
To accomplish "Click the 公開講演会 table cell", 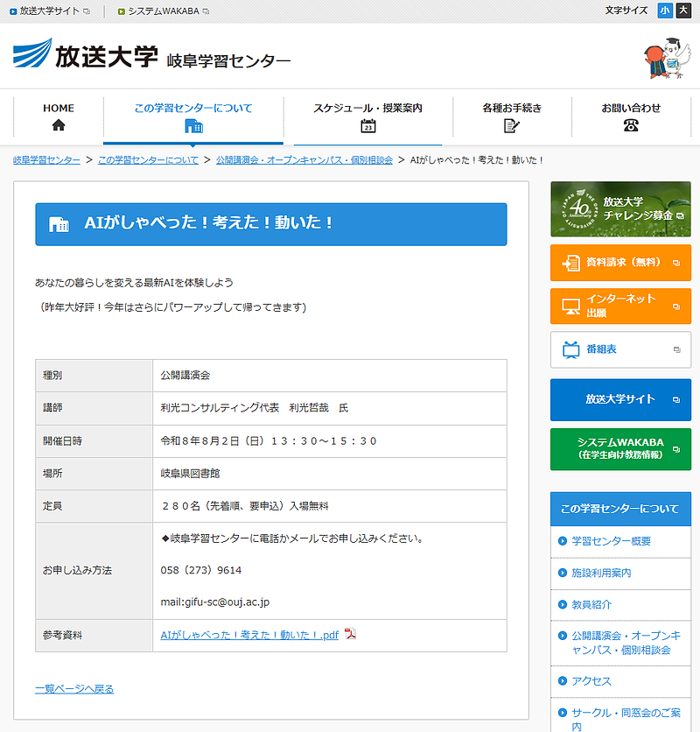I will click(330, 376).
